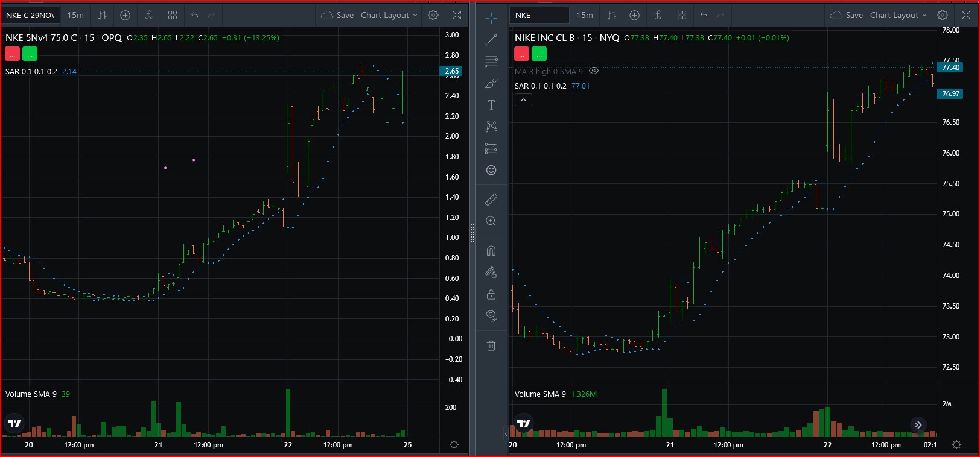Open the bar chart style selector on the right chart
The width and height of the screenshot is (980, 457).
pos(611,15)
